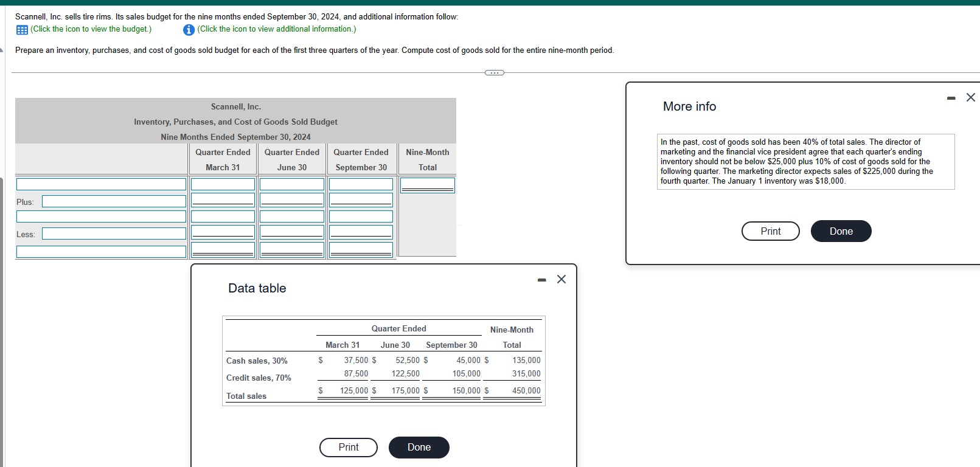
Task: Click the 'Quarter Ended' header in the Data table
Action: 399,329
